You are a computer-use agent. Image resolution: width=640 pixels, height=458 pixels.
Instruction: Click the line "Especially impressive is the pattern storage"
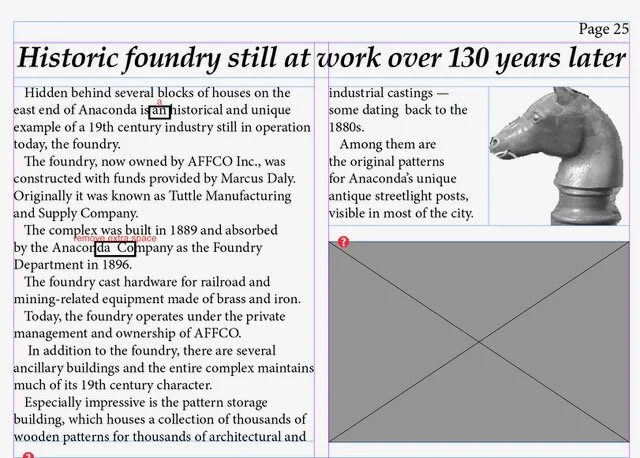pyautogui.click(x=146, y=402)
